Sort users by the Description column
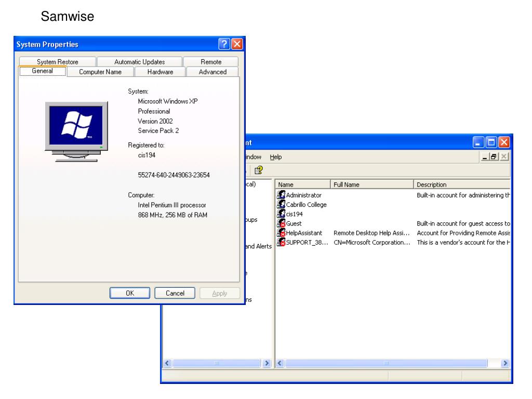The image size is (532, 399). 462,184
